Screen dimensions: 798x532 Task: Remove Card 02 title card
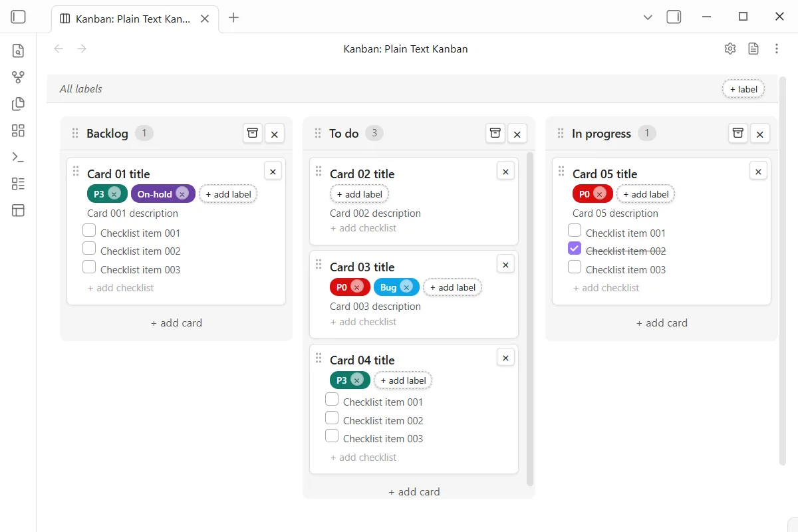(x=505, y=171)
